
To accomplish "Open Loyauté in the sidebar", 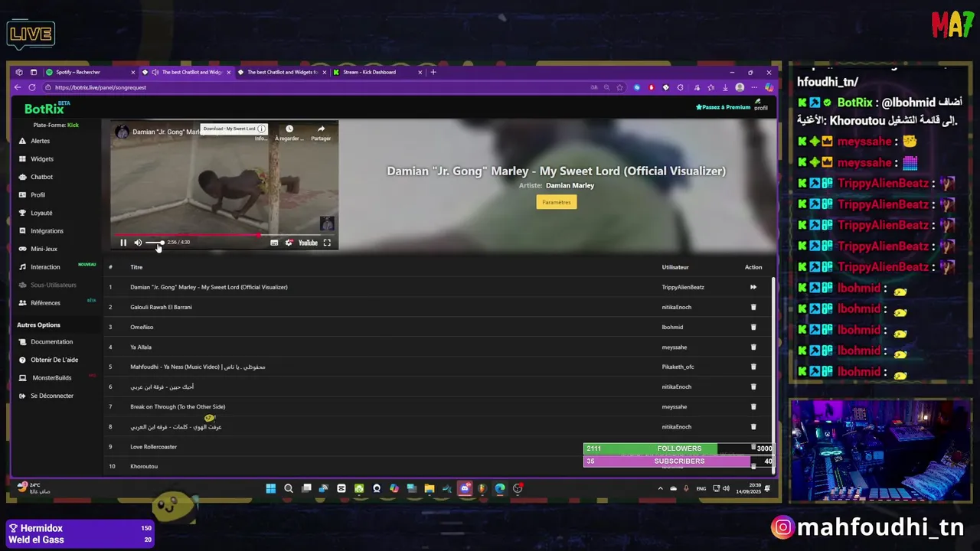I will click(41, 213).
